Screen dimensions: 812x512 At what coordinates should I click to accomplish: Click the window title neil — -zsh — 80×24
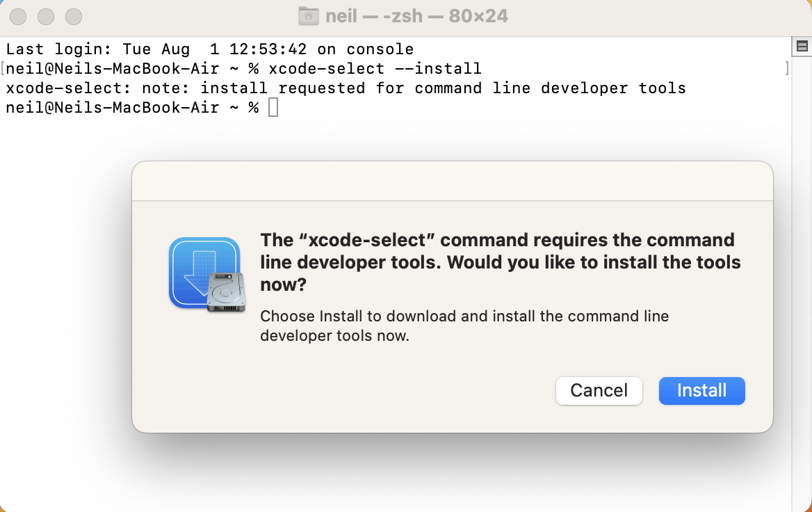(x=417, y=16)
